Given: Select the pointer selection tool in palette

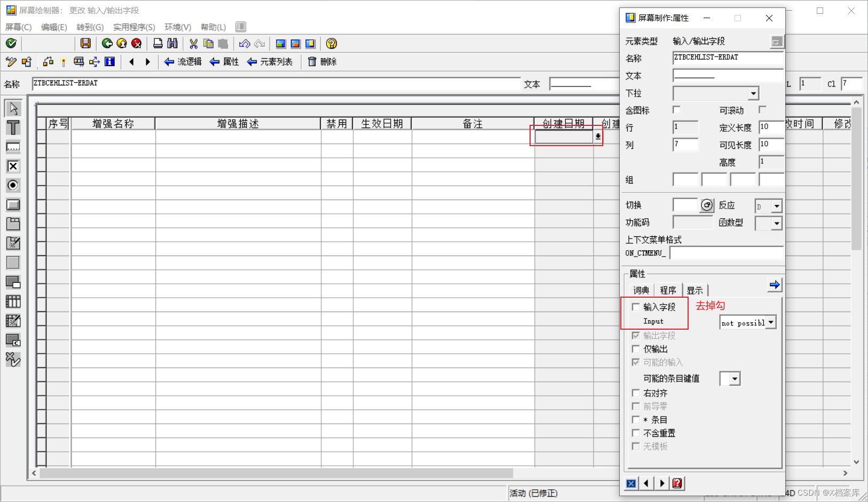Looking at the screenshot, I should point(13,108).
